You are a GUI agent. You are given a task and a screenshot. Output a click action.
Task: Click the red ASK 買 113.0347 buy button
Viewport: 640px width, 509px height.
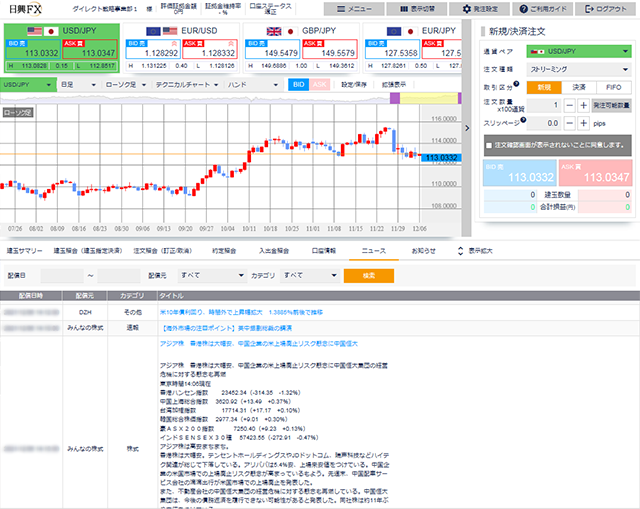coord(594,174)
